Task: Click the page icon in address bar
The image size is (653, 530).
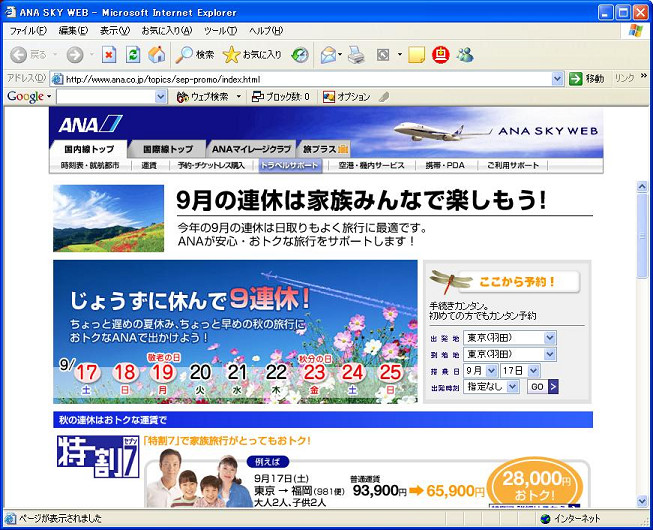Action: tap(57, 79)
